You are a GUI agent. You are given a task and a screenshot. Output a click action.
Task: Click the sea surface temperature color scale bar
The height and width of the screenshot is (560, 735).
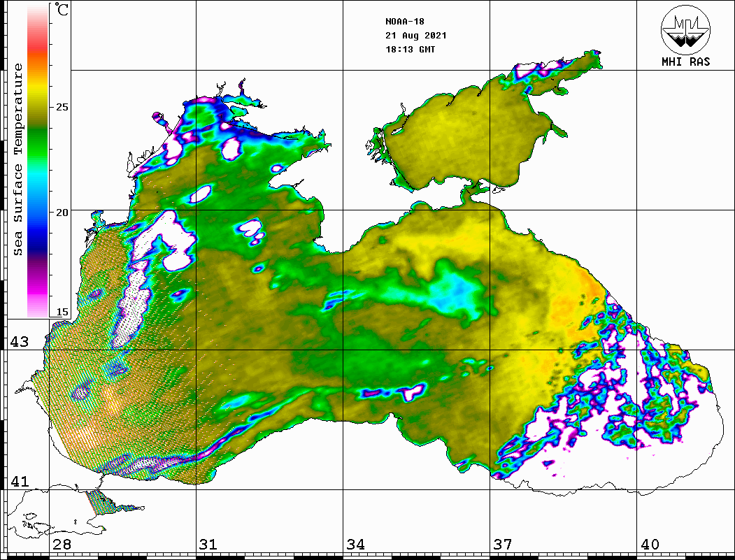pos(38,161)
